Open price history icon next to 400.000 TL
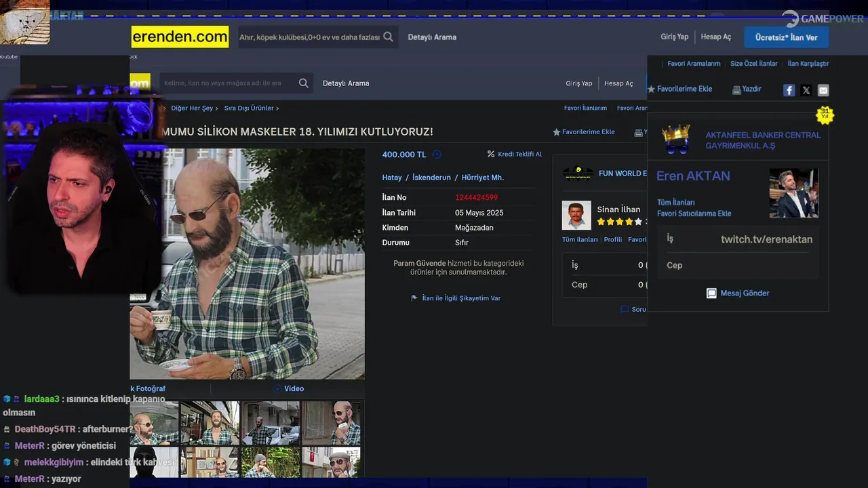This screenshot has width=868, height=488. click(x=437, y=155)
